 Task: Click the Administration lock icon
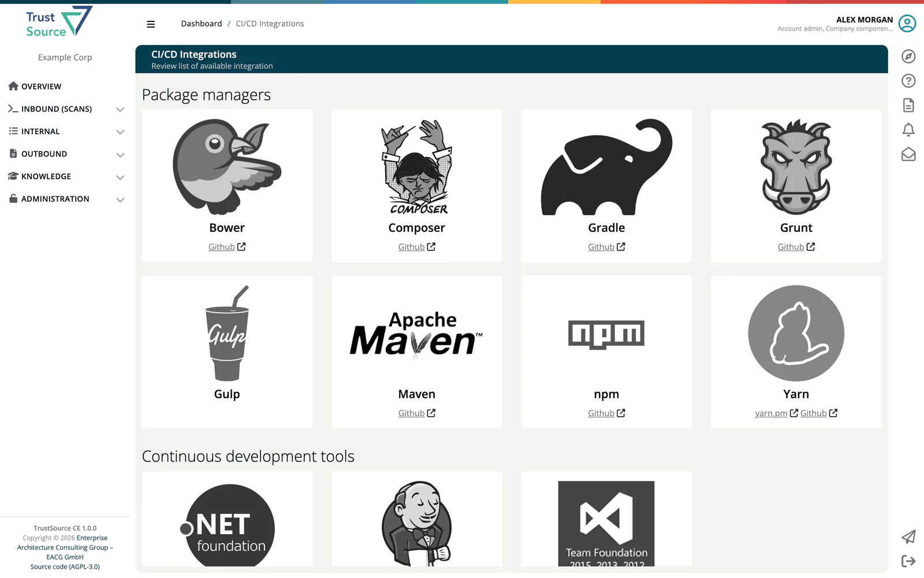pyautogui.click(x=13, y=198)
